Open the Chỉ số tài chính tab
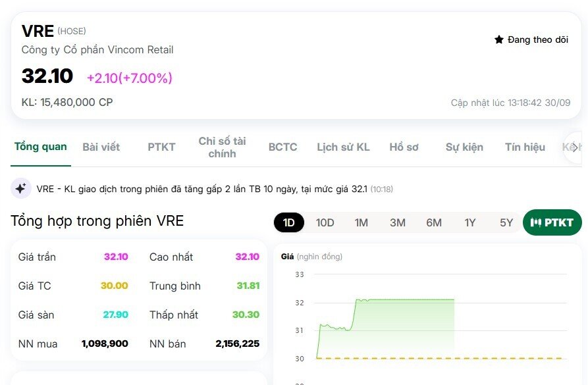588x385 pixels. click(223, 147)
